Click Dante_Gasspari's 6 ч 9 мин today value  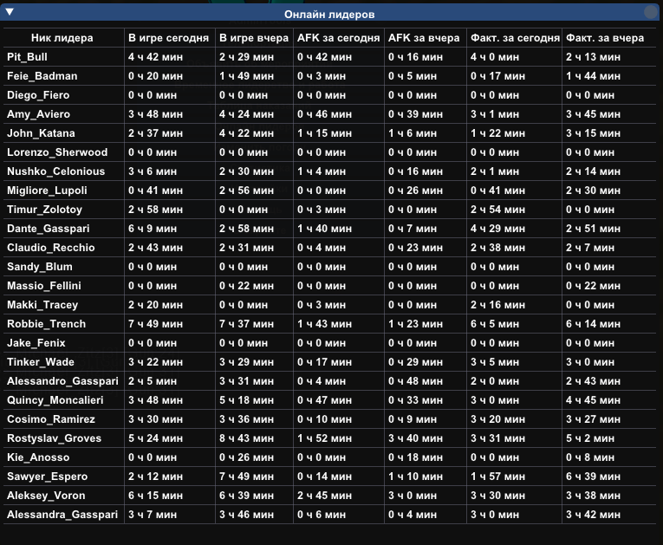[152, 228]
